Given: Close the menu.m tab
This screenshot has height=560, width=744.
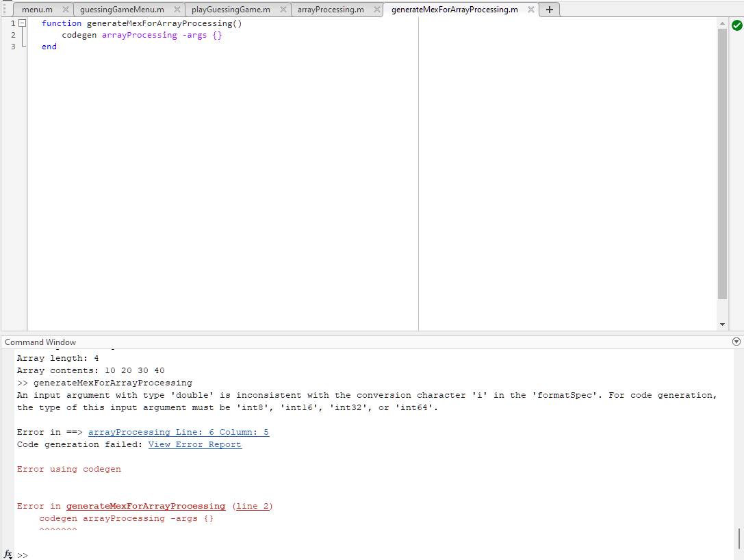Looking at the screenshot, I should [x=66, y=10].
